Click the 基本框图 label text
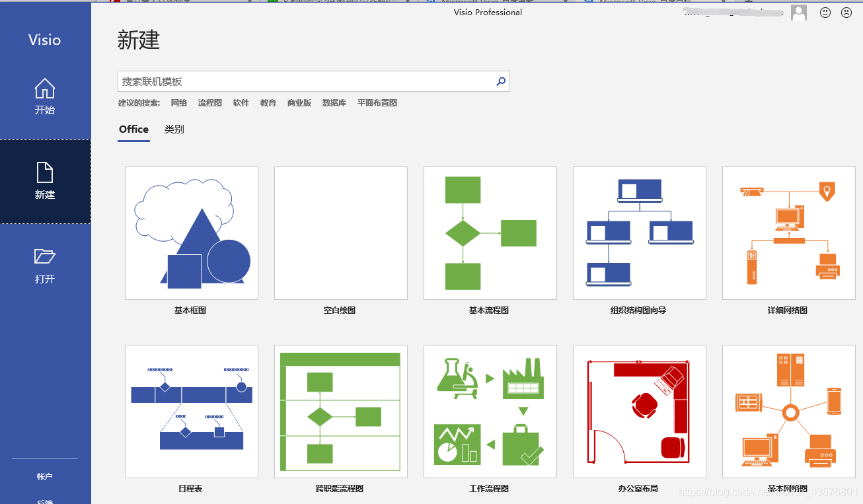The width and height of the screenshot is (863, 504). click(190, 310)
